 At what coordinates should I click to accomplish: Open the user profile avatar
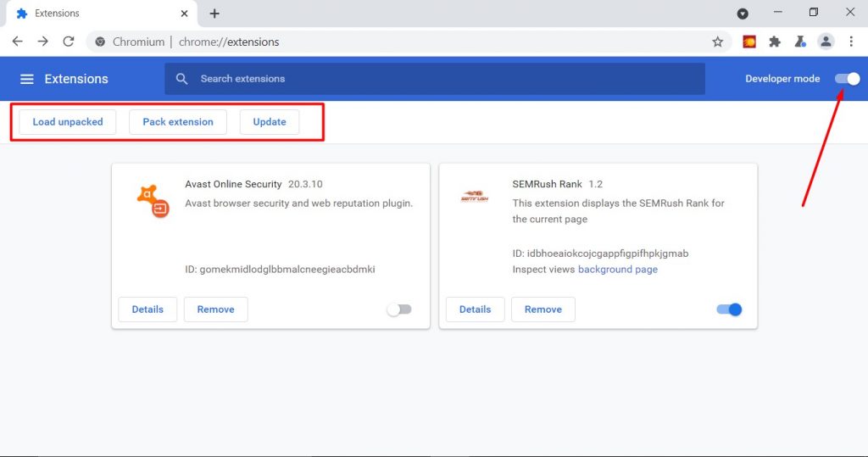826,42
